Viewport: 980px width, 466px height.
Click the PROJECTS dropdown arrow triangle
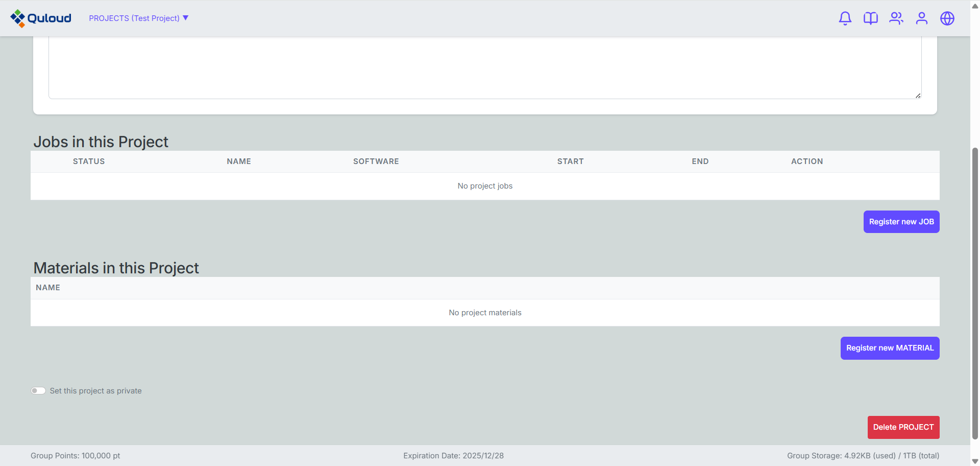click(186, 18)
